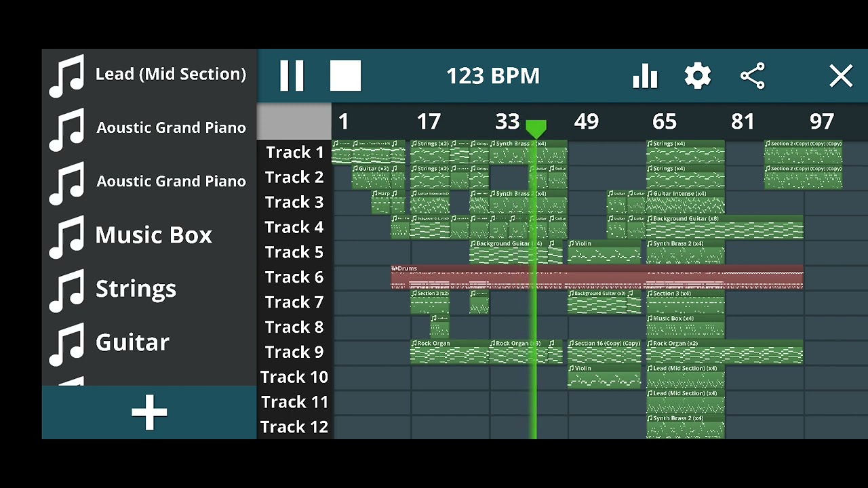Select the Track 1 label
Viewport: 868px width, 488px height.
294,152
